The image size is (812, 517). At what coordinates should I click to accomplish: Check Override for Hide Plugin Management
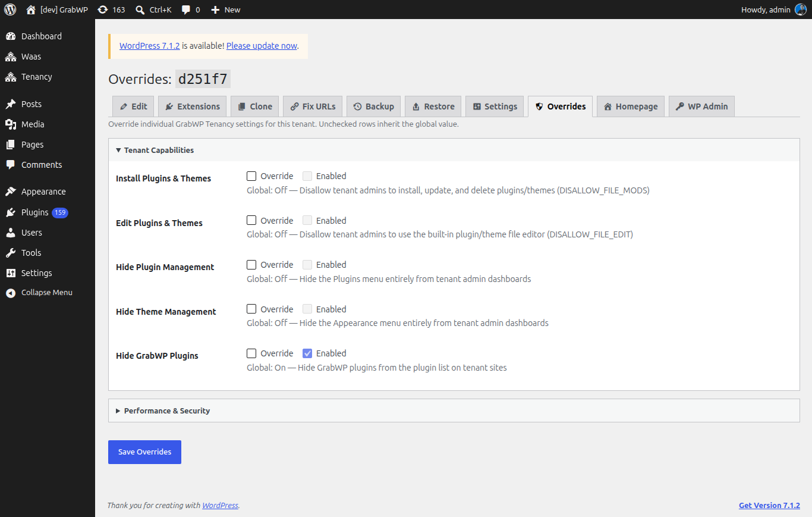coord(251,265)
